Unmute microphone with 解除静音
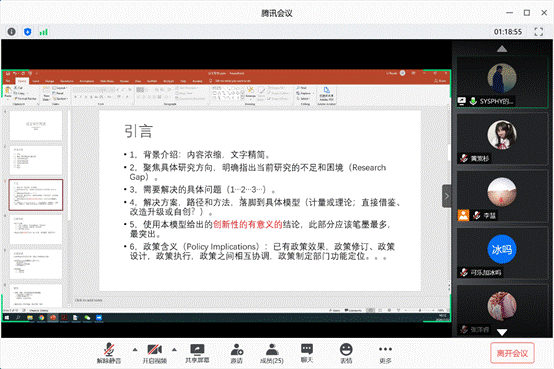 point(109,353)
